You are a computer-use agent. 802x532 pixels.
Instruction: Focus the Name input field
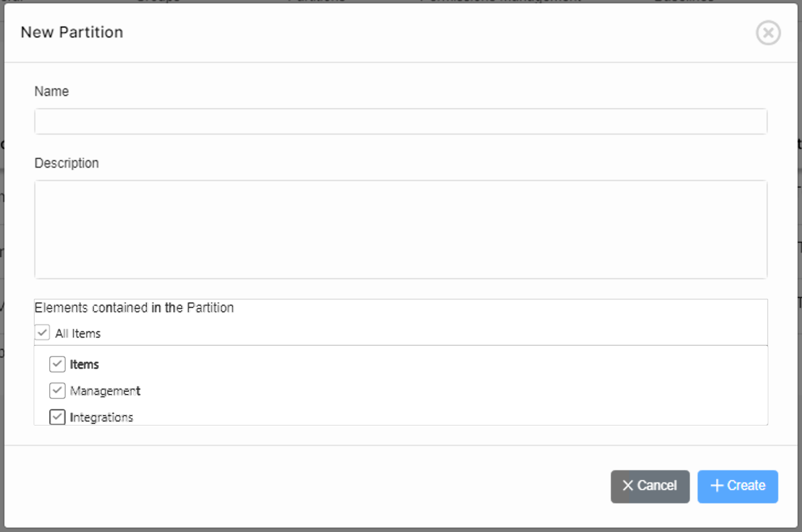[x=400, y=121]
